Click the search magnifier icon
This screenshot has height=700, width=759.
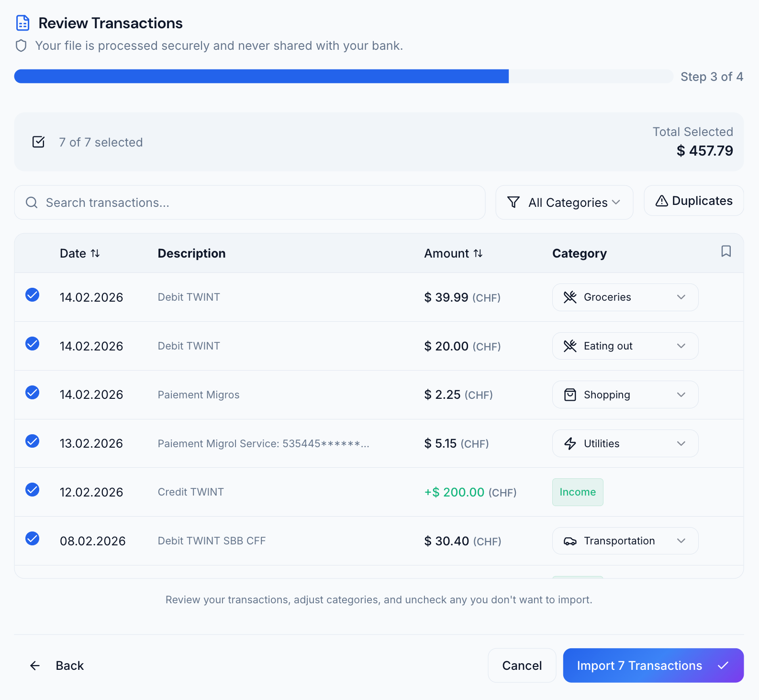[32, 203]
